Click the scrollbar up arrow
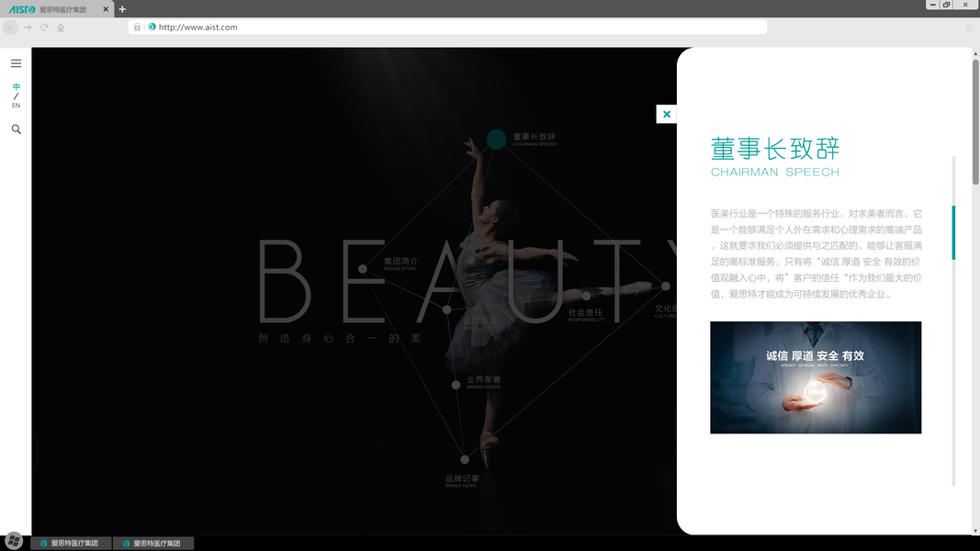The image size is (980, 551). coord(975,54)
